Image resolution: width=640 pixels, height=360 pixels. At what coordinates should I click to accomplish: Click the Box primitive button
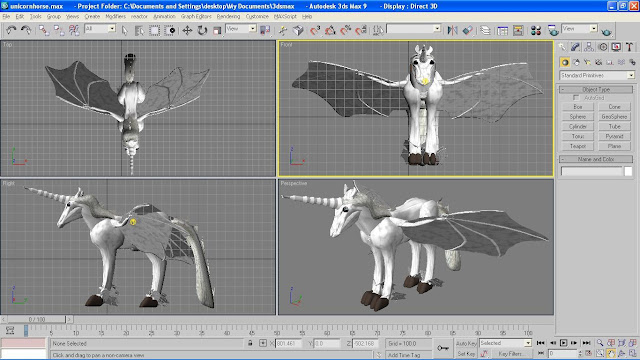[578, 107]
